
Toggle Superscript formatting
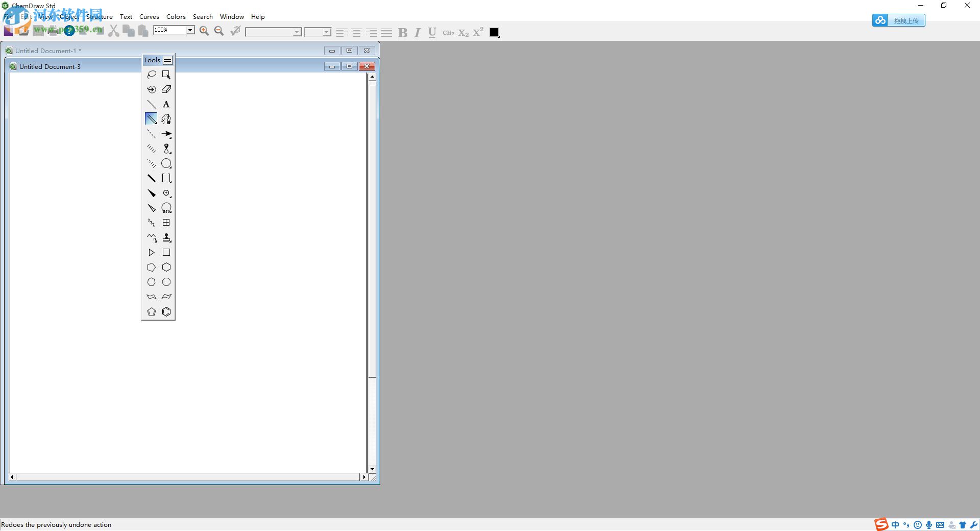[x=478, y=32]
